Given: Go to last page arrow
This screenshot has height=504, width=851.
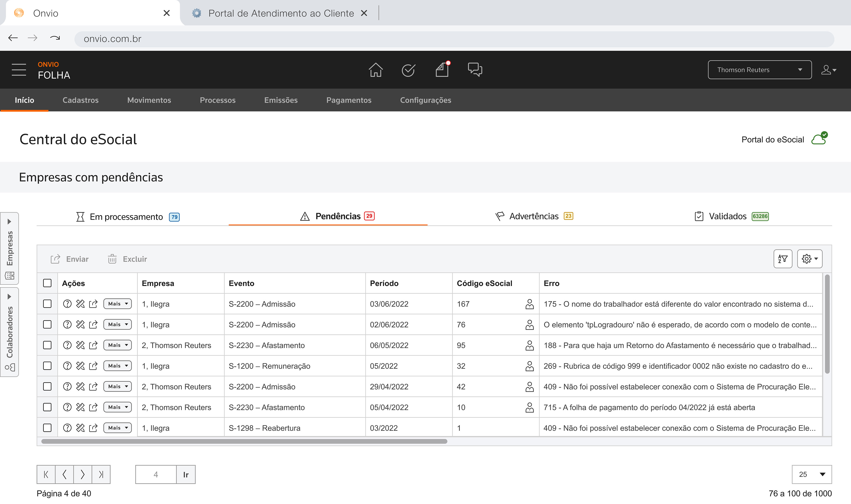Looking at the screenshot, I should click(x=101, y=475).
